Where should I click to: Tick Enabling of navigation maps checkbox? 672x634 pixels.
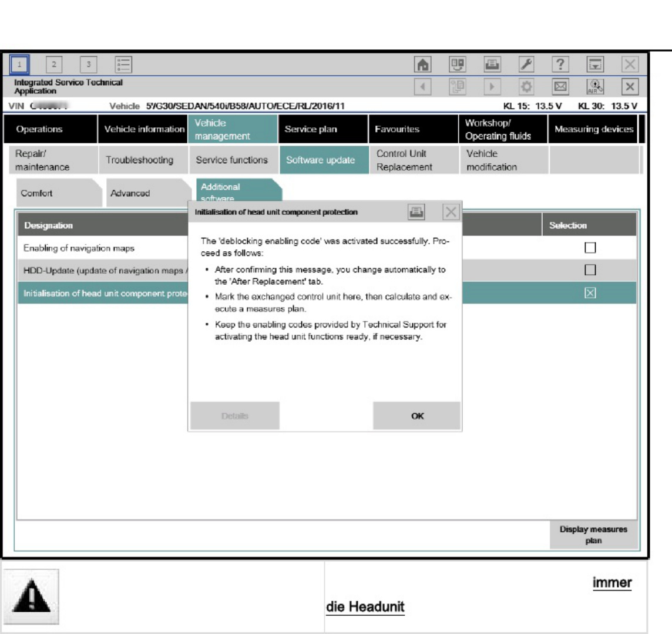coord(590,248)
